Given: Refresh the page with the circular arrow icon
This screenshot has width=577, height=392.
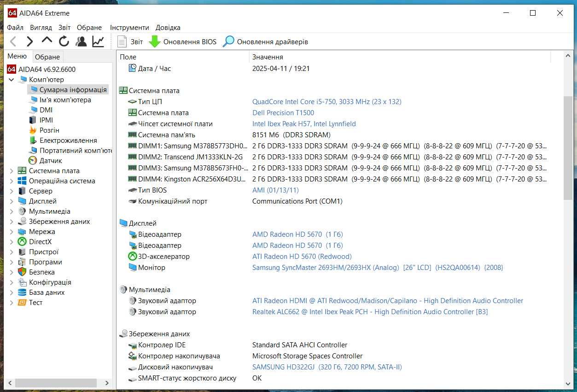Looking at the screenshot, I should 64,41.
